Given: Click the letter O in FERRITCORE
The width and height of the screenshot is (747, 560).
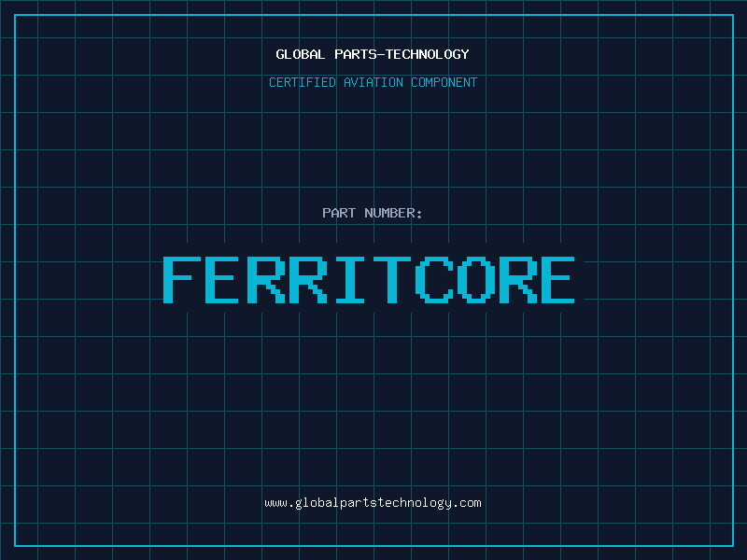Looking at the screenshot, I should 473,279.
